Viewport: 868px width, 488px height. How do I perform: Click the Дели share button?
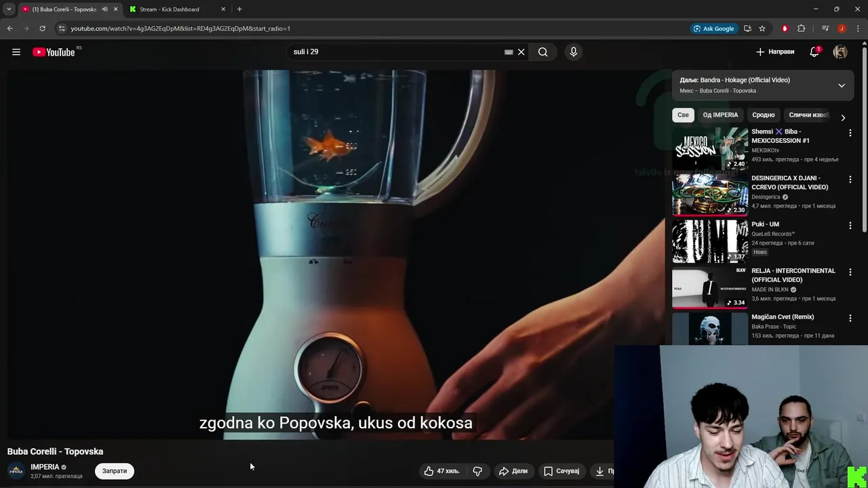tap(513, 471)
